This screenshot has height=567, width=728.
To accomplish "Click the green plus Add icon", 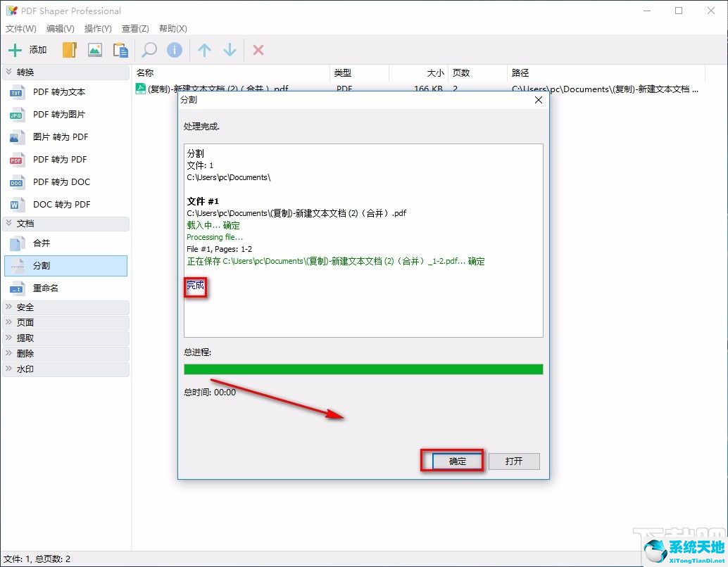I will [15, 50].
